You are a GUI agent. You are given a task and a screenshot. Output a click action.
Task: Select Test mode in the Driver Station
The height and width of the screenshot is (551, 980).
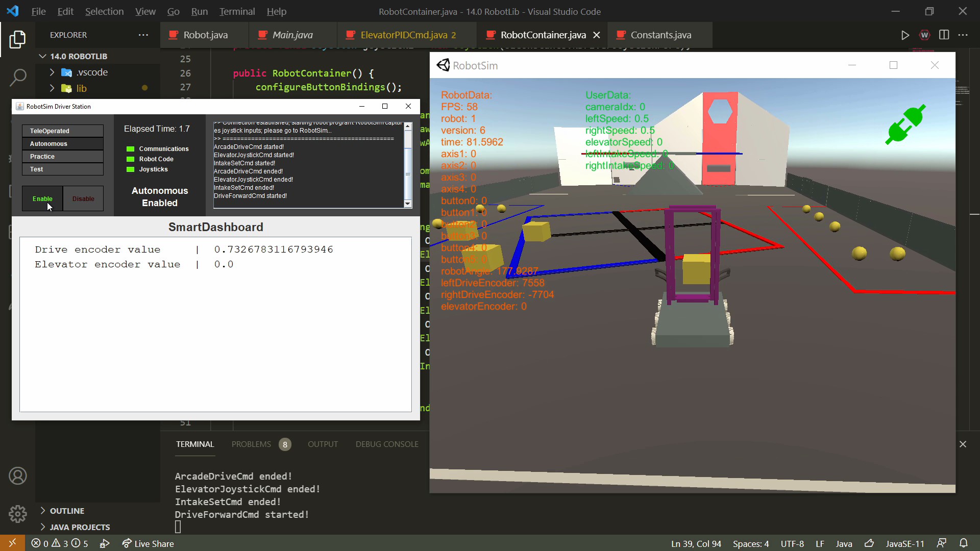(62, 169)
